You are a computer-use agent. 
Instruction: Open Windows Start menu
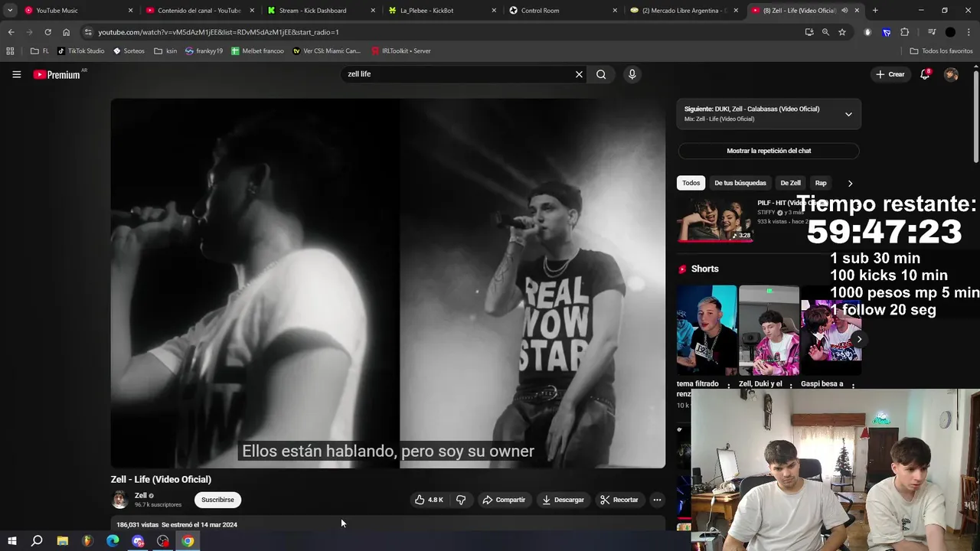tap(11, 541)
